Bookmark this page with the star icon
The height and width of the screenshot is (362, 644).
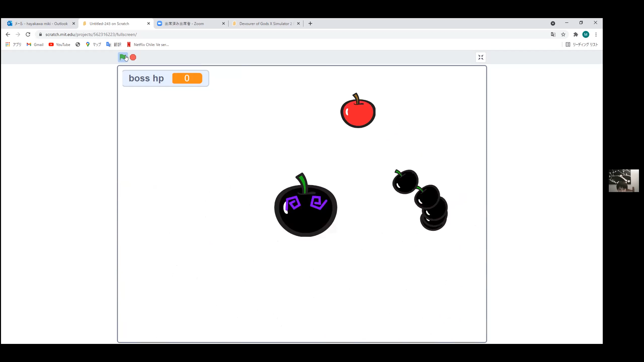[x=563, y=34]
